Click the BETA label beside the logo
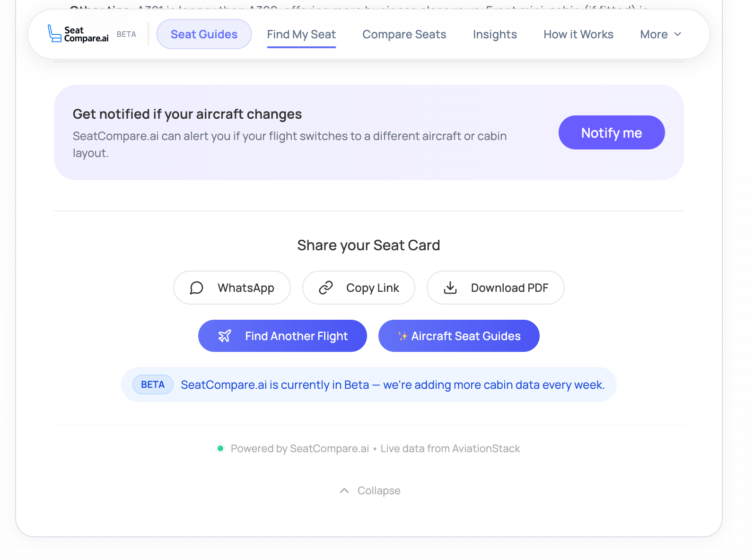Screen dimensions: 753x560 click(126, 34)
